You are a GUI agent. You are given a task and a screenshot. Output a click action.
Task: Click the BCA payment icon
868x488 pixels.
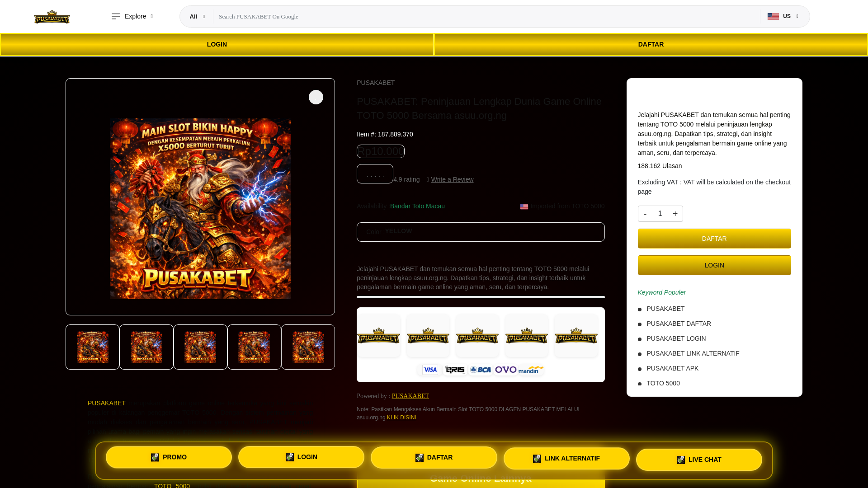tap(480, 370)
